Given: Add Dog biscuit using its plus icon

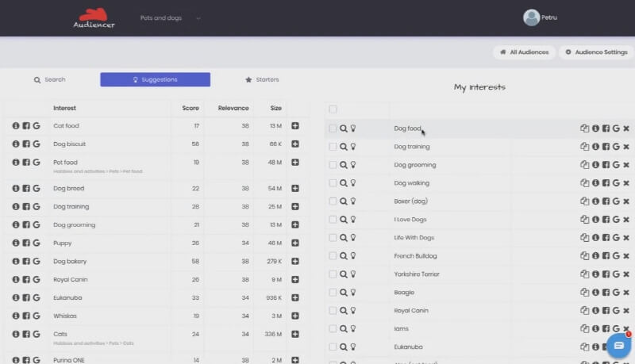Looking at the screenshot, I should [295, 144].
